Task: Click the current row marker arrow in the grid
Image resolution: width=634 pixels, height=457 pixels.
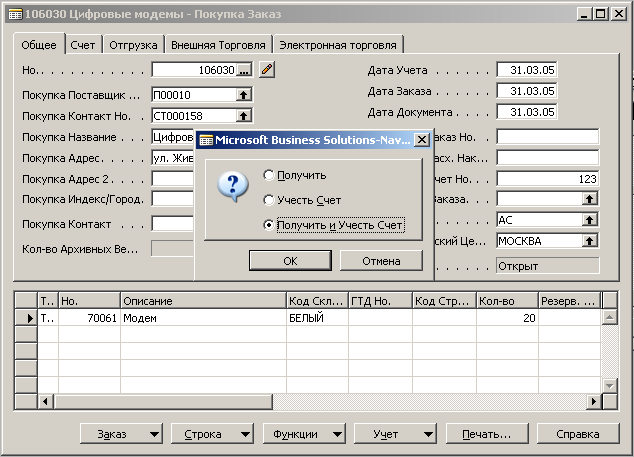Action: pyautogui.click(x=30, y=318)
